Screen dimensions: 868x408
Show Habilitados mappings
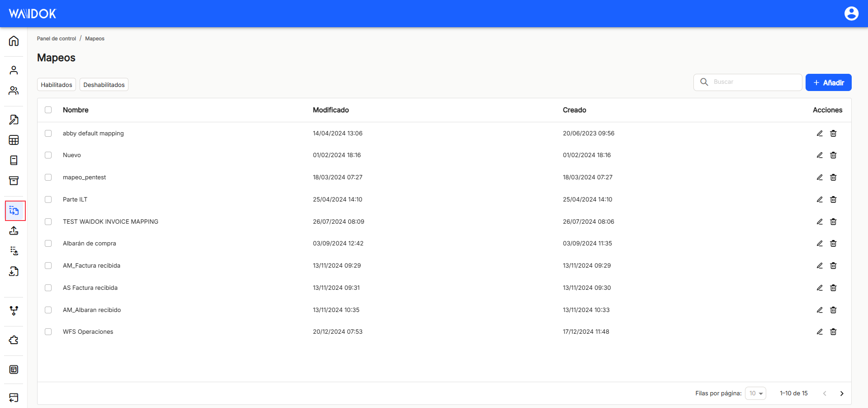tap(57, 85)
